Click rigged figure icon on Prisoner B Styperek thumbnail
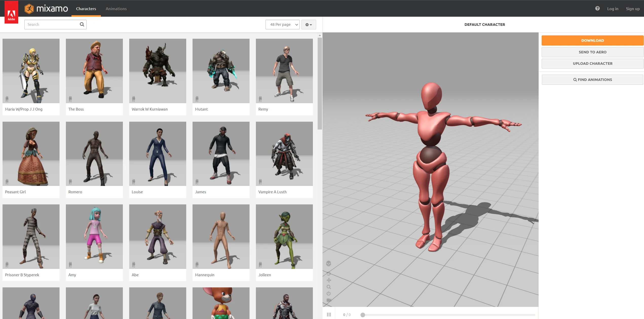 [x=7, y=265]
